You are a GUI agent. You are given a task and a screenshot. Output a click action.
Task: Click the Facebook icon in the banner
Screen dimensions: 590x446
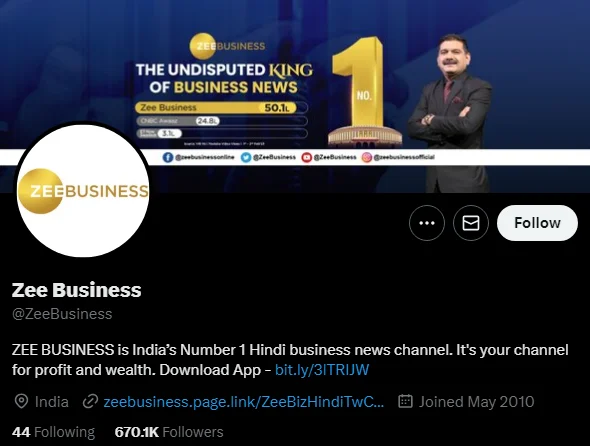pos(168,157)
